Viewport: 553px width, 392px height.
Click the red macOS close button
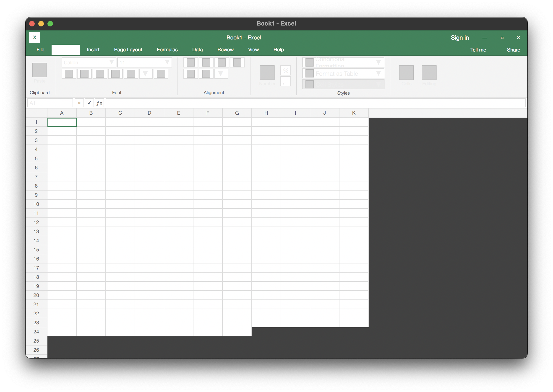click(32, 24)
